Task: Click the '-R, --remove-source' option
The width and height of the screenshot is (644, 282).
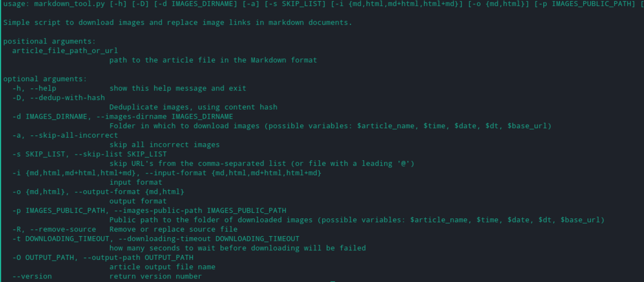Action: click(54, 229)
